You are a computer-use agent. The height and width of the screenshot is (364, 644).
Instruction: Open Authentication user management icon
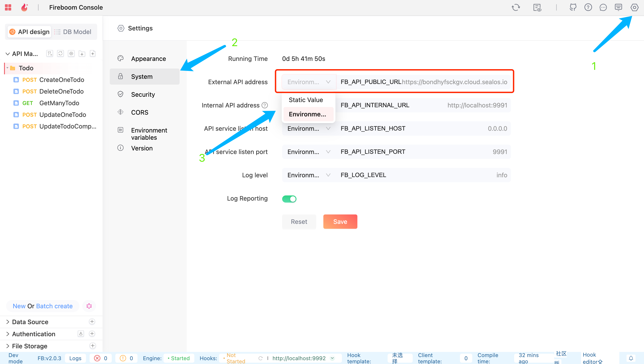pyautogui.click(x=81, y=334)
